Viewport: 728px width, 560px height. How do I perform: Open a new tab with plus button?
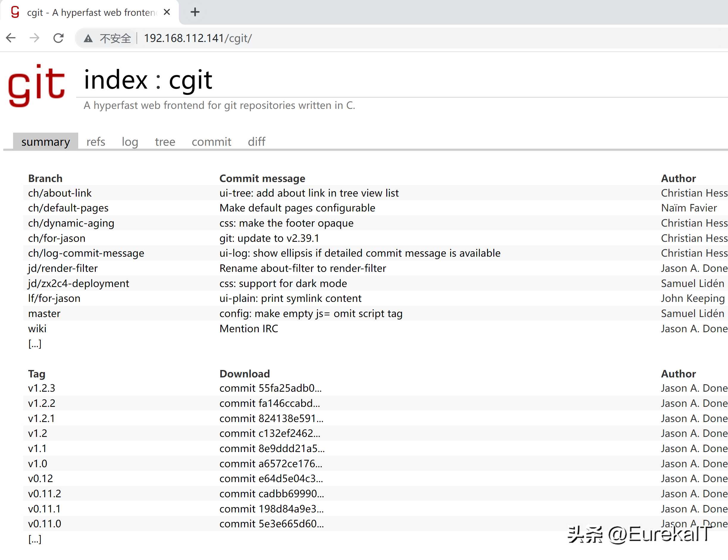(x=195, y=12)
